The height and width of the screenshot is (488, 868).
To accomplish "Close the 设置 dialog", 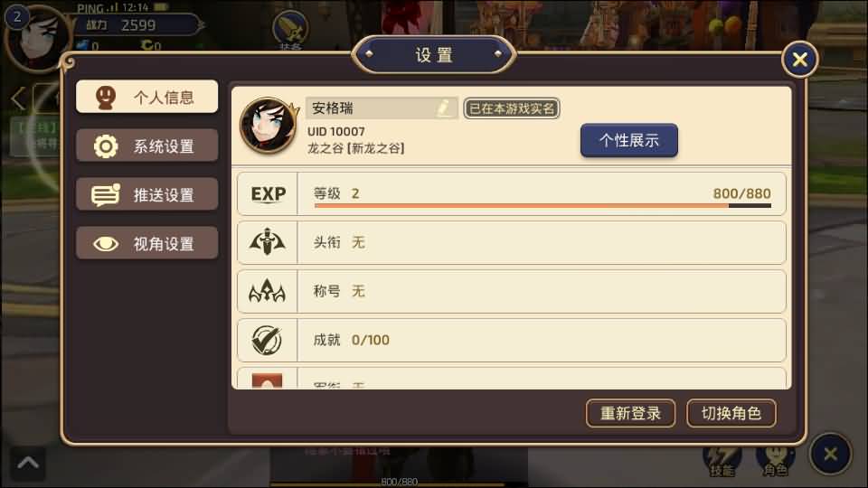I will point(800,60).
